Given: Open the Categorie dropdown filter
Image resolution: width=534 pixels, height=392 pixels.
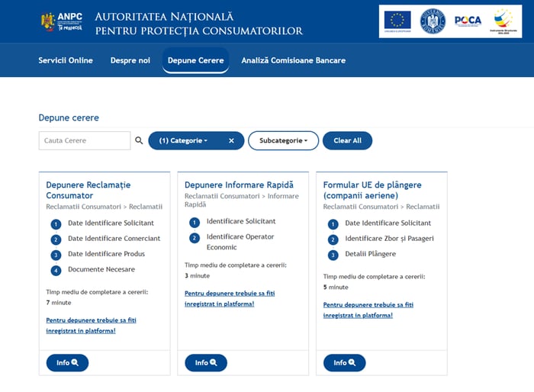Looking at the screenshot, I should coord(184,140).
